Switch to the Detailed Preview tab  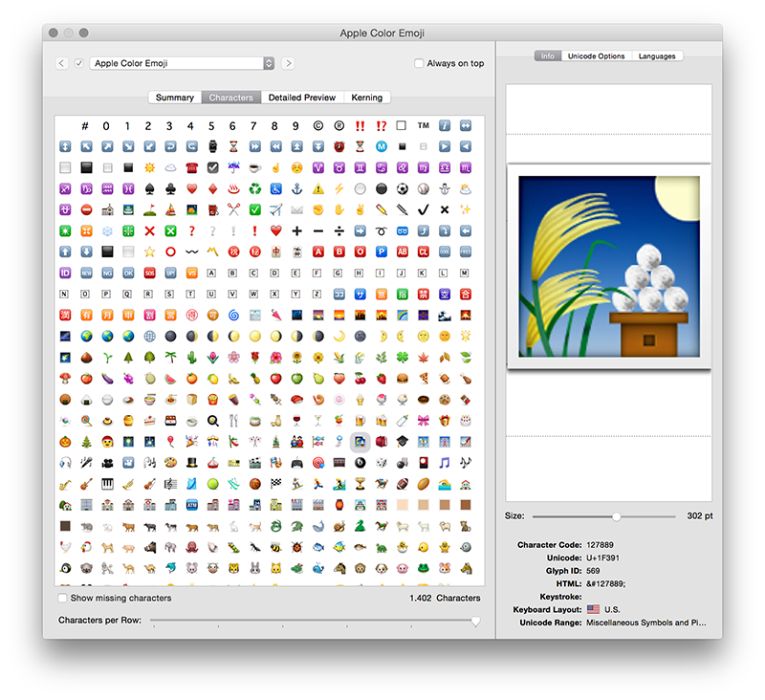point(301,98)
